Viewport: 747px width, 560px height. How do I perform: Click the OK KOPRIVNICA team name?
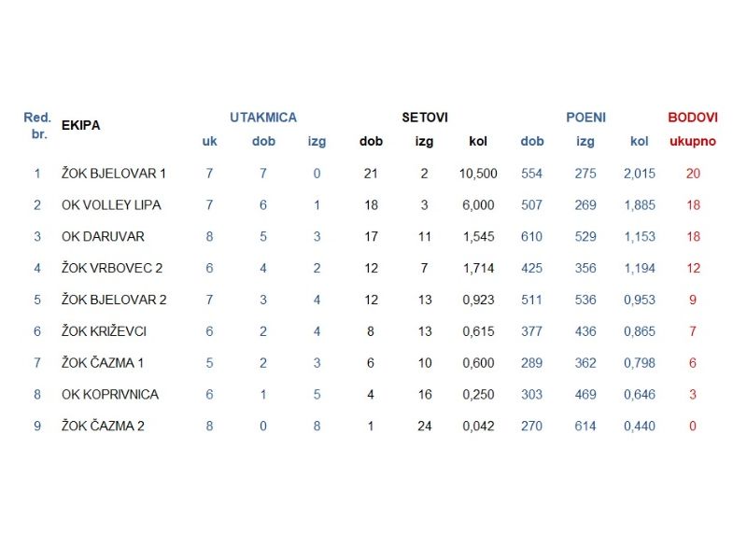(x=110, y=395)
